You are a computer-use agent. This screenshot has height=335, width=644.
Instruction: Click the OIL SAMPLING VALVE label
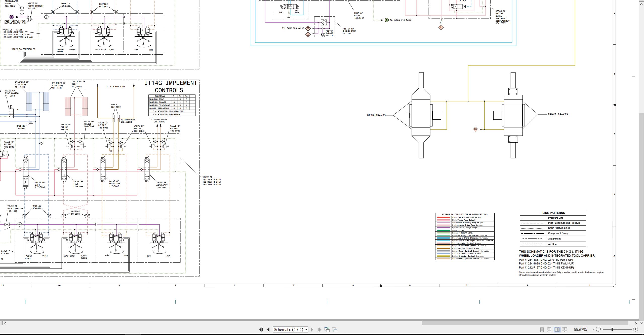click(293, 28)
